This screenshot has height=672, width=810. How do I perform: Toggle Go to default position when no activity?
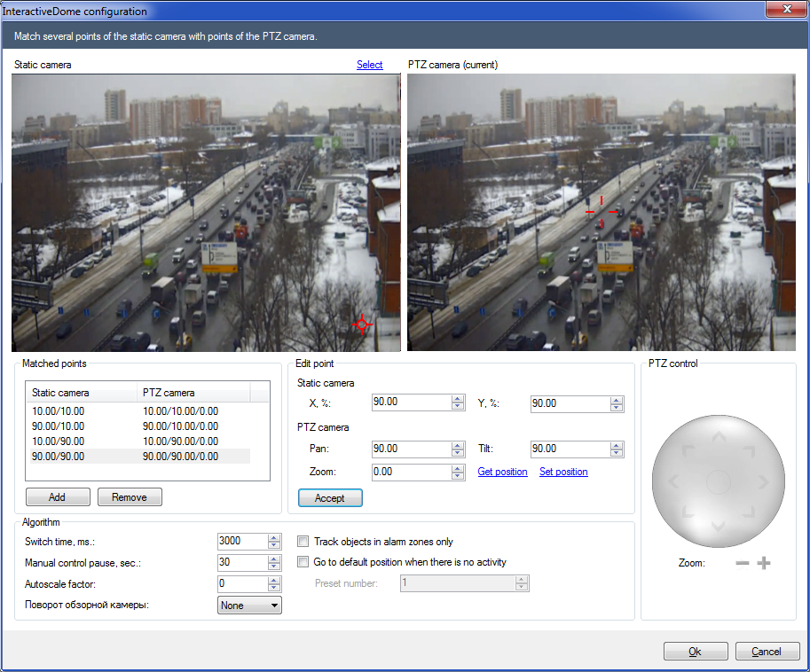point(303,562)
